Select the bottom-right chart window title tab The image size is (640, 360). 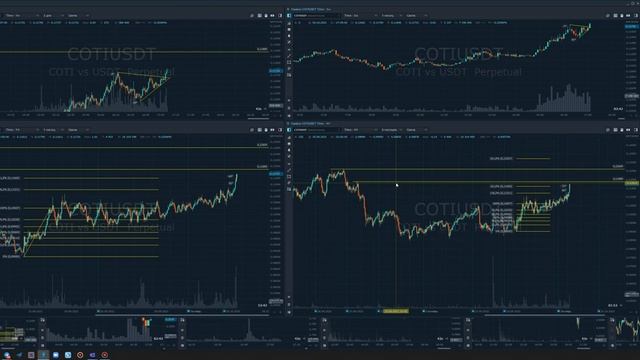click(x=310, y=123)
